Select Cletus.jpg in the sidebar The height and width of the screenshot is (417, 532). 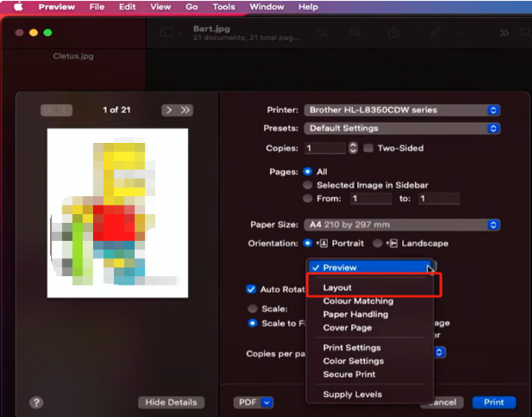click(73, 56)
